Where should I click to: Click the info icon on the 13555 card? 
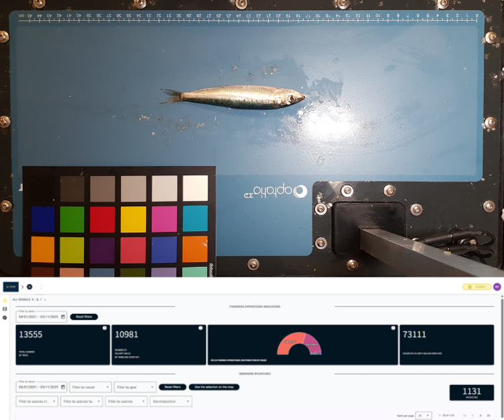pyautogui.click(x=105, y=328)
